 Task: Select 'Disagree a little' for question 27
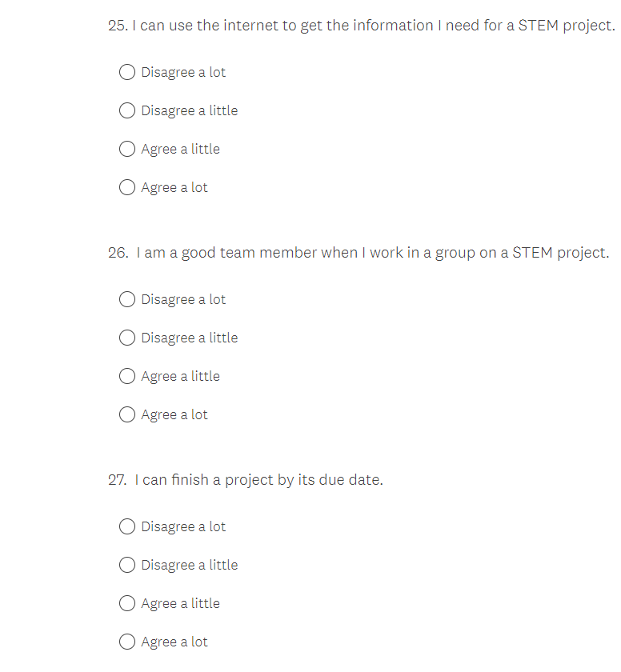coord(127,566)
